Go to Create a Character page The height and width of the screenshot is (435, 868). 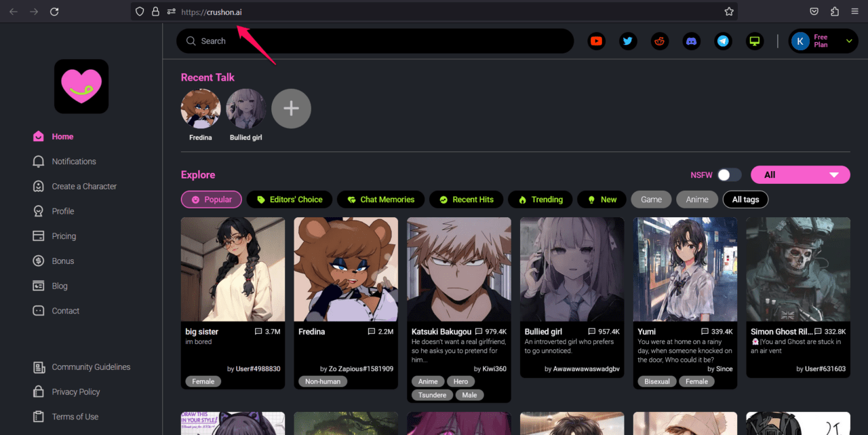84,187
